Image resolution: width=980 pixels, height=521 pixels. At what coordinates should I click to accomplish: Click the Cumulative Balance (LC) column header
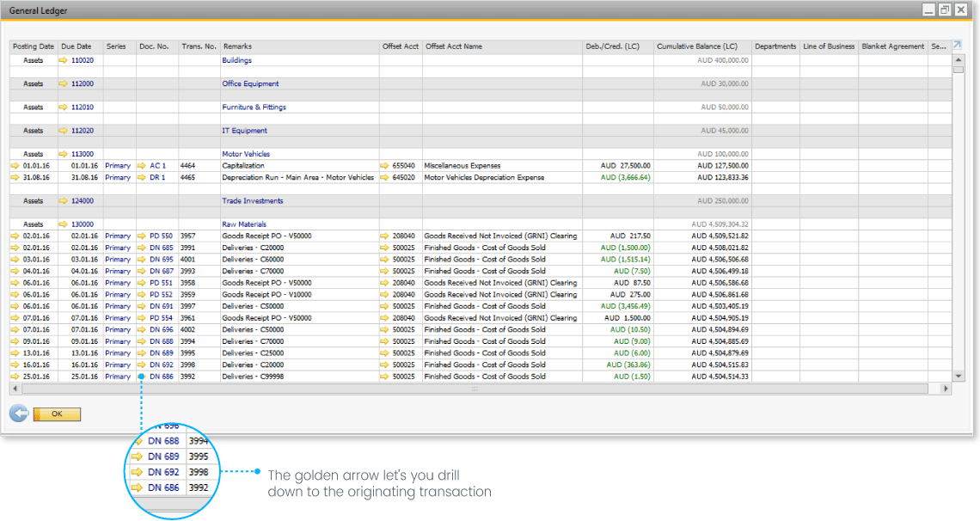pos(698,46)
